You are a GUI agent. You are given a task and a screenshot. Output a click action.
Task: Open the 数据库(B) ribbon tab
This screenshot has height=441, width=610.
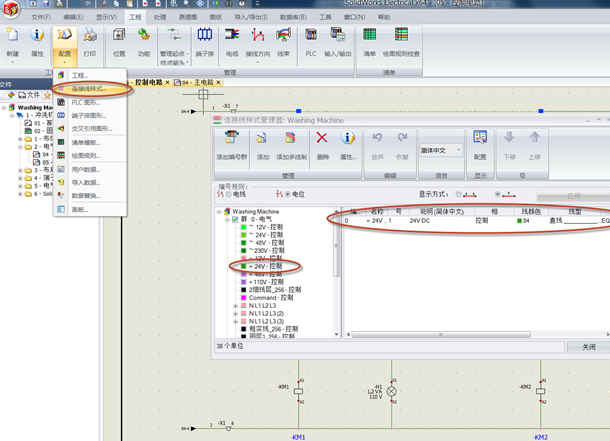coord(293,17)
